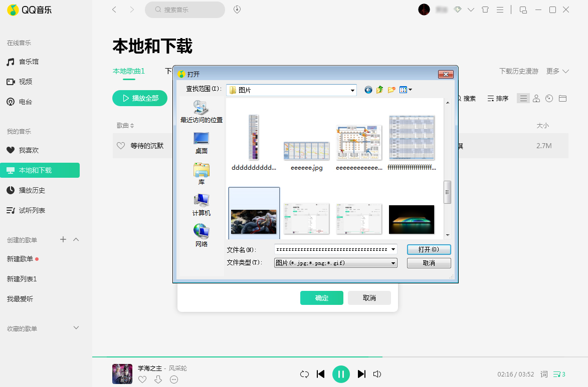
Task: Click the back navigation arrow in the dialog
Action: point(367,90)
